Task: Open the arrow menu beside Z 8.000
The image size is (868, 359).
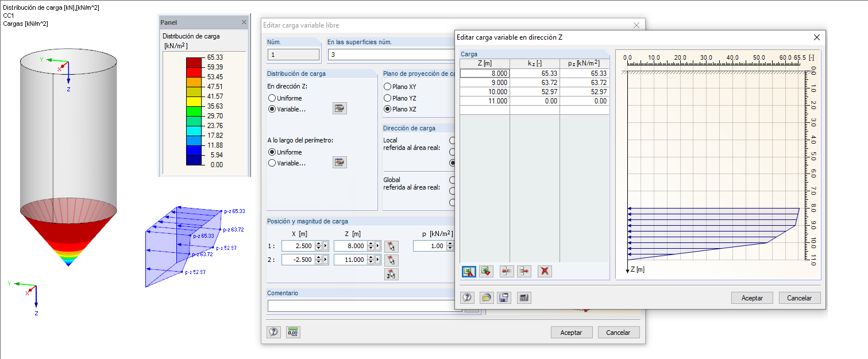Action: click(378, 246)
